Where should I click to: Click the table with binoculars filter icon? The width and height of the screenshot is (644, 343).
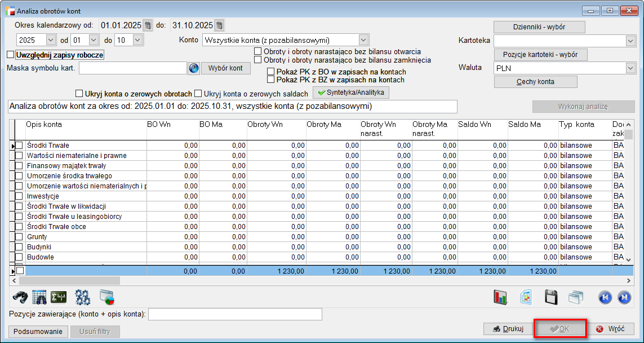point(39,297)
